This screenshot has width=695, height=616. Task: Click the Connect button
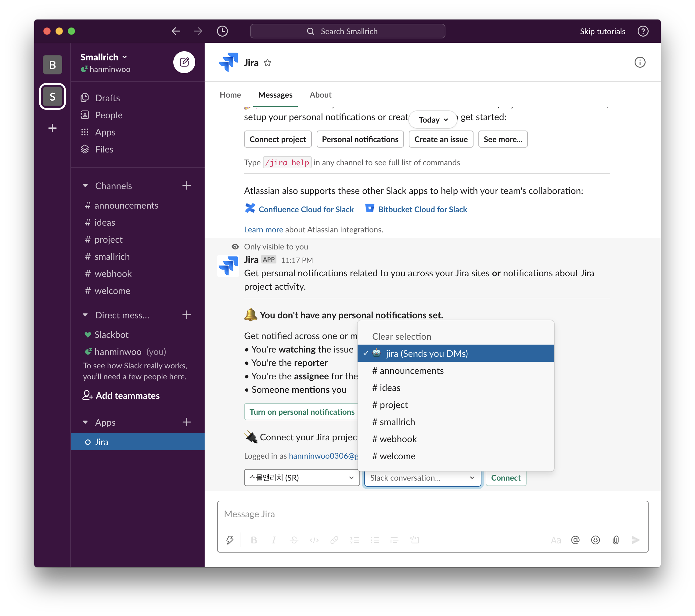(506, 478)
